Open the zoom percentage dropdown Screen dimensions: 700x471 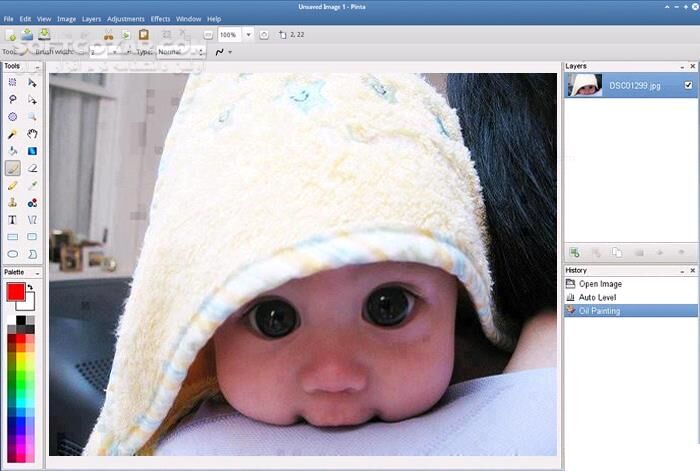[x=248, y=34]
